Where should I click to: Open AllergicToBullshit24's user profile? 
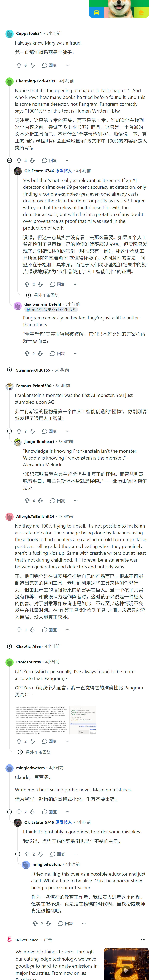tap(35, 516)
